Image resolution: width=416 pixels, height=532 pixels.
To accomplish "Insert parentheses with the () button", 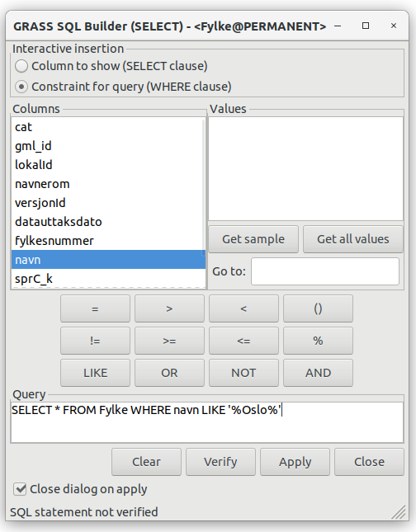I will point(319,308).
